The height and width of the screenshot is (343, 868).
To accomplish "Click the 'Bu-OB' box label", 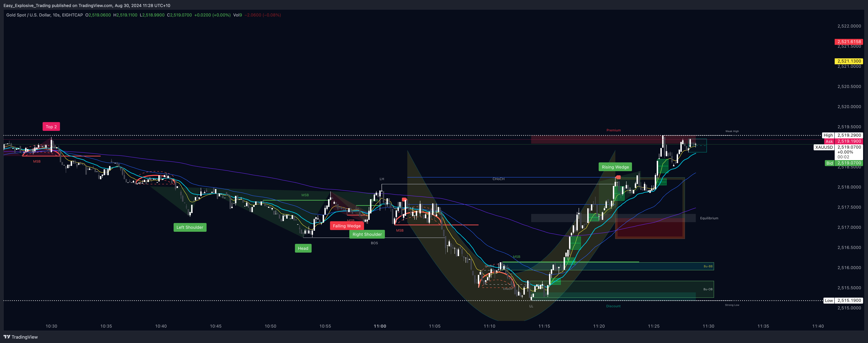I will click(708, 289).
